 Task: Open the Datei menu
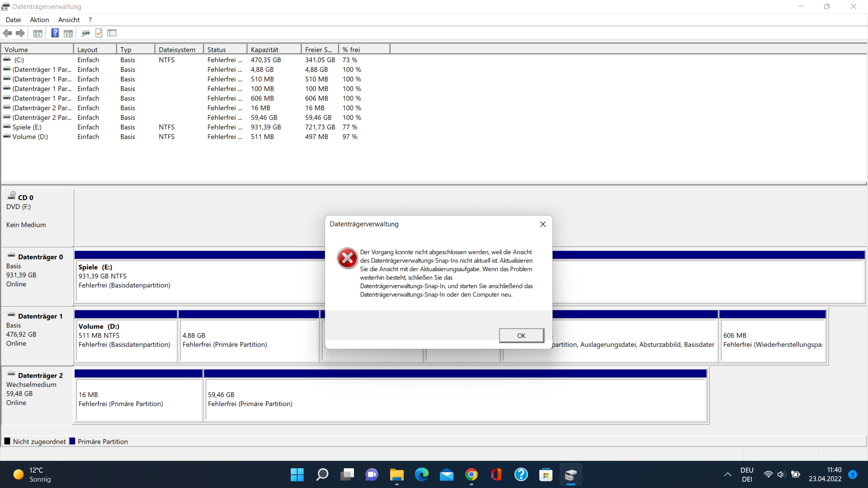click(13, 20)
